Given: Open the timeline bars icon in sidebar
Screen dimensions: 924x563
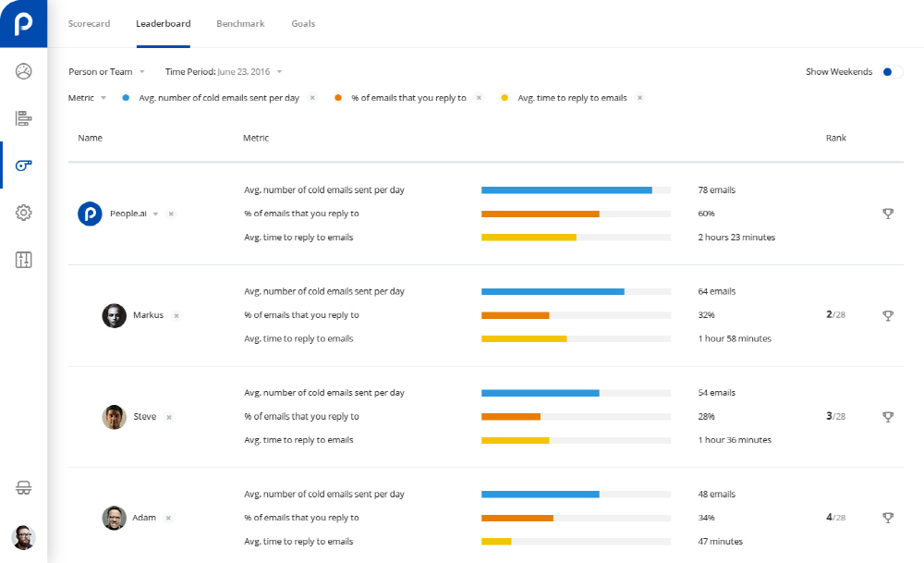Looking at the screenshot, I should pos(24,118).
